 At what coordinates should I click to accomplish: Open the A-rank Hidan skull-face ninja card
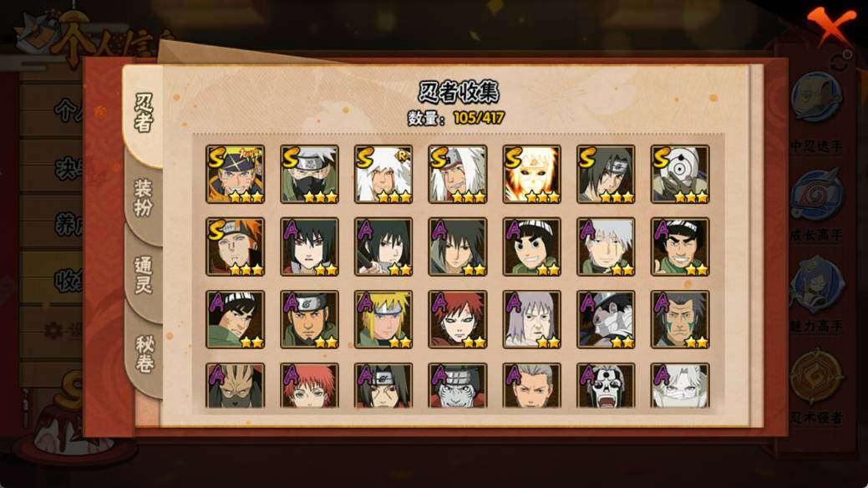[606, 385]
